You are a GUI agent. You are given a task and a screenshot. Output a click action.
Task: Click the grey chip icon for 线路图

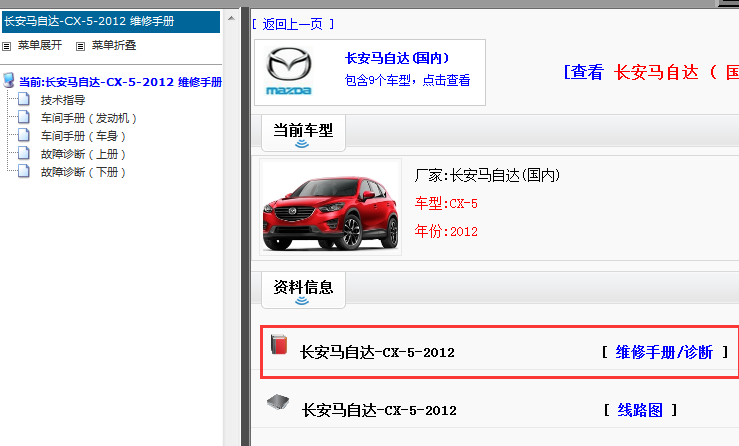click(x=278, y=402)
